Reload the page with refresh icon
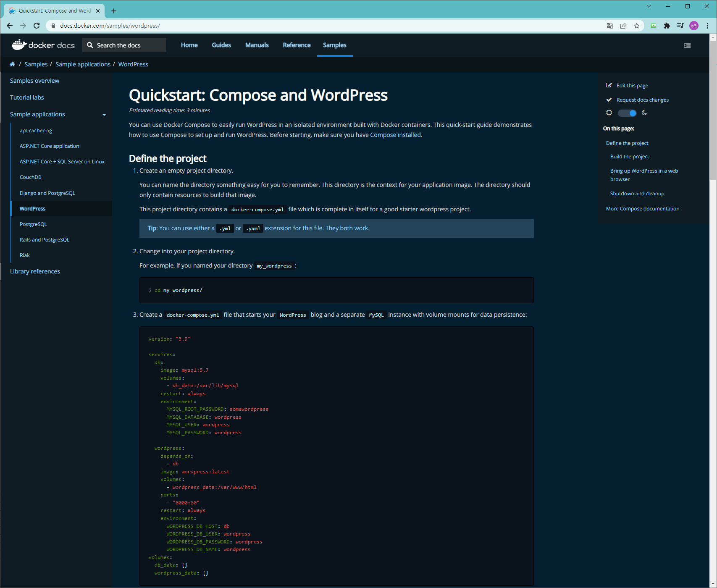 (x=37, y=26)
